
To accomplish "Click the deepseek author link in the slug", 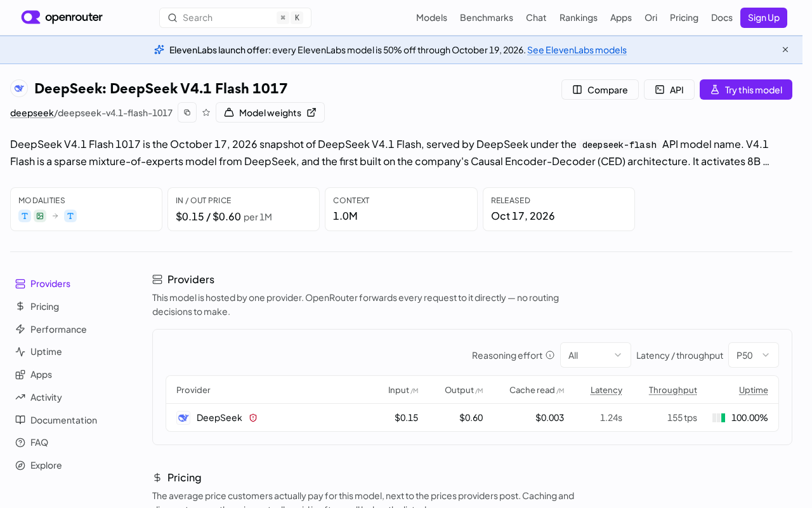I will tap(32, 112).
